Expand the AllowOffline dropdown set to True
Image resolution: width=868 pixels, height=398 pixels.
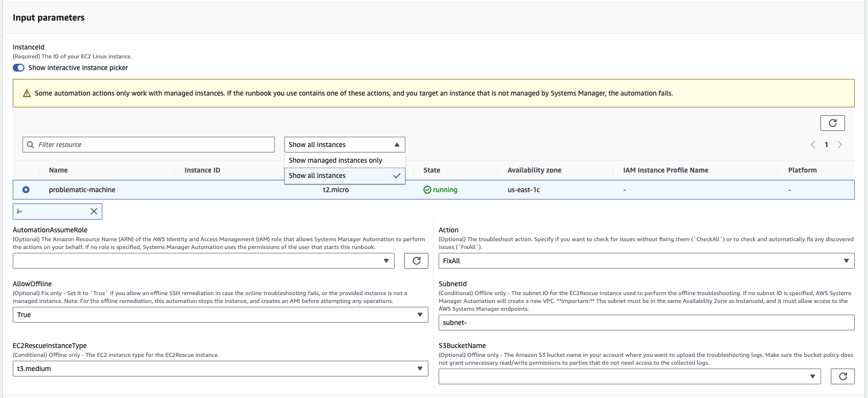(220, 315)
